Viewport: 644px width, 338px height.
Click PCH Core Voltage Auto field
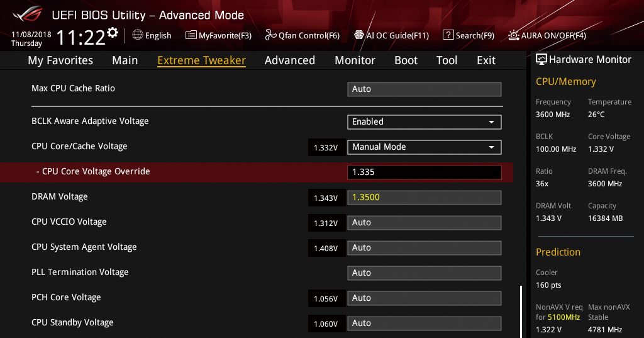[425, 298]
